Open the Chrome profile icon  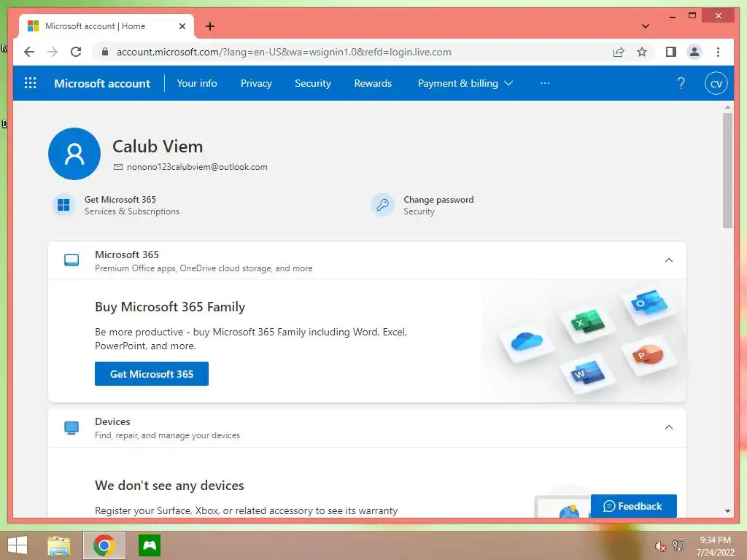click(x=694, y=52)
